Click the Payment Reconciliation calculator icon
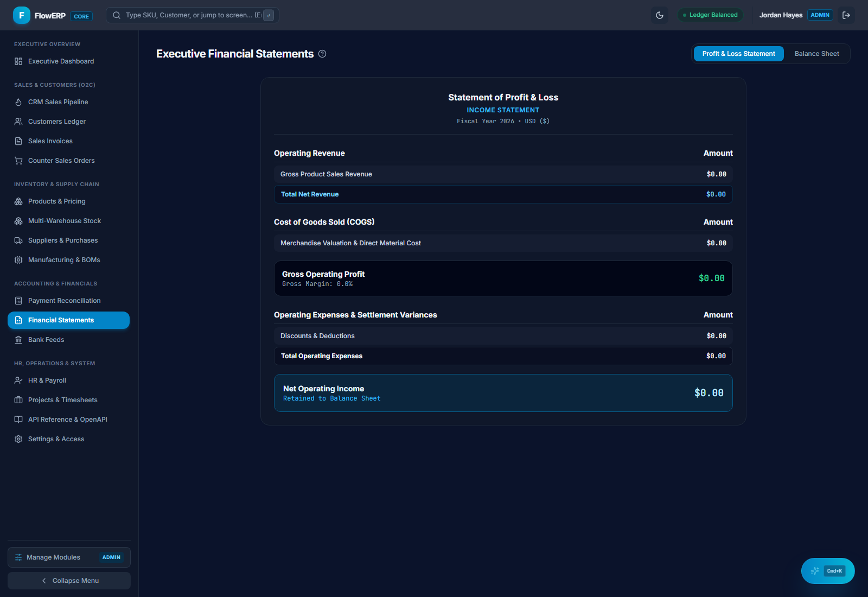The height and width of the screenshot is (597, 868). click(x=18, y=301)
